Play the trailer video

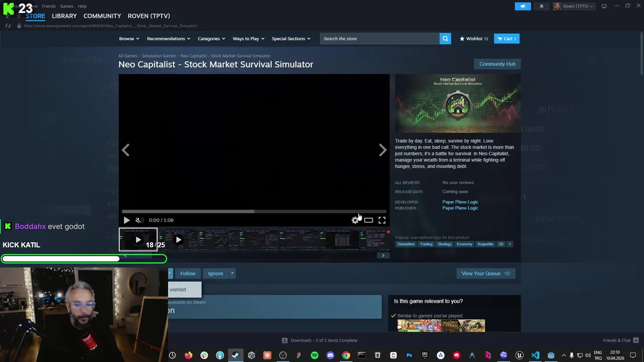click(126, 220)
